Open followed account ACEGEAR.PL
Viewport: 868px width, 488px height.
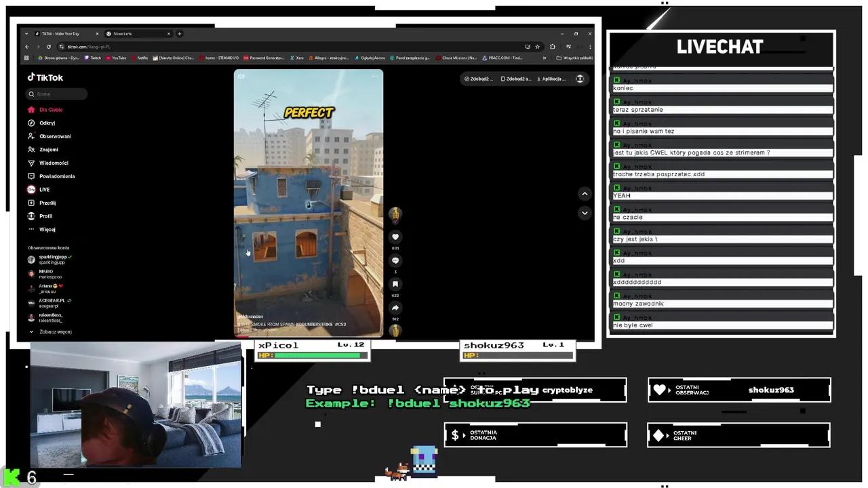point(49,303)
